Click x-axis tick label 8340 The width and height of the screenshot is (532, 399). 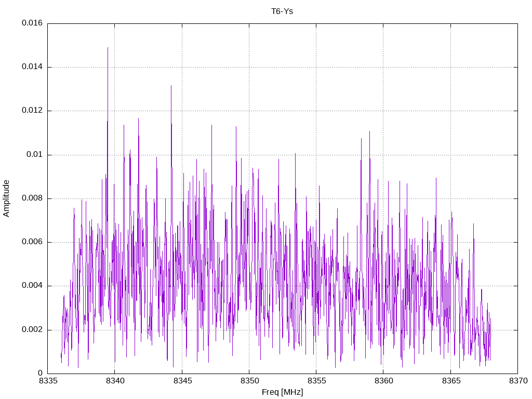tap(115, 381)
